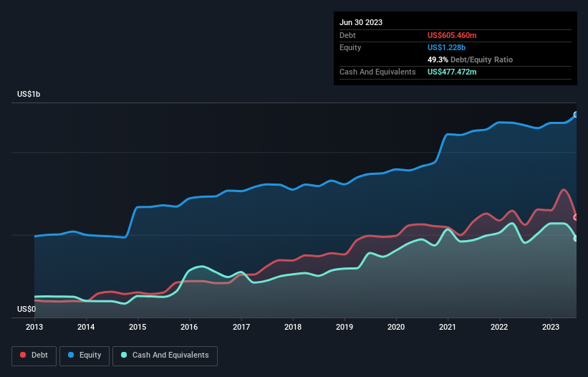Toggle the Debt series legend button

[x=34, y=355]
